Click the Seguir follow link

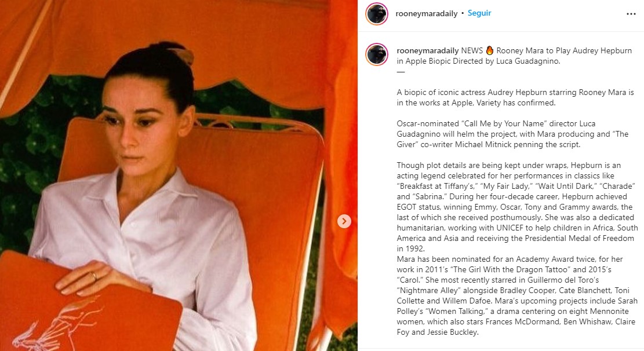pos(479,13)
